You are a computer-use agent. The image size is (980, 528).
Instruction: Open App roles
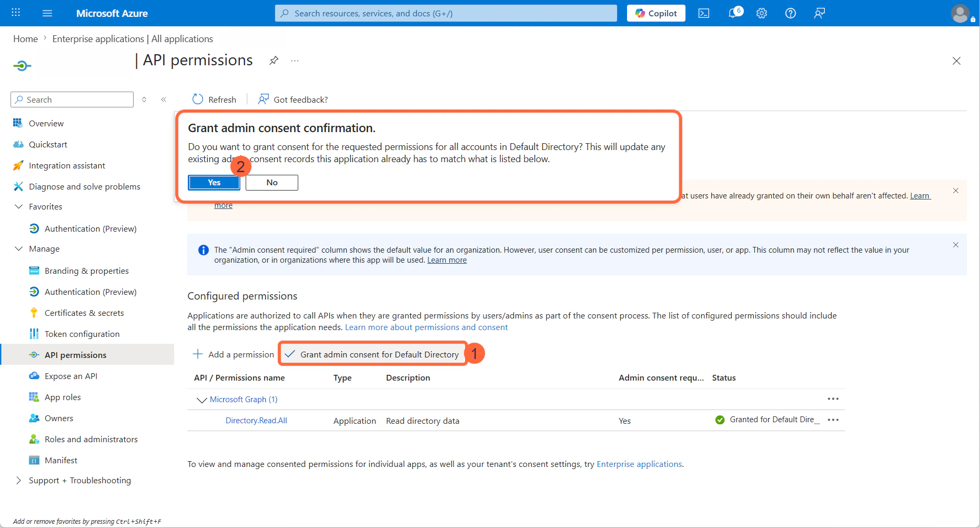(63, 397)
